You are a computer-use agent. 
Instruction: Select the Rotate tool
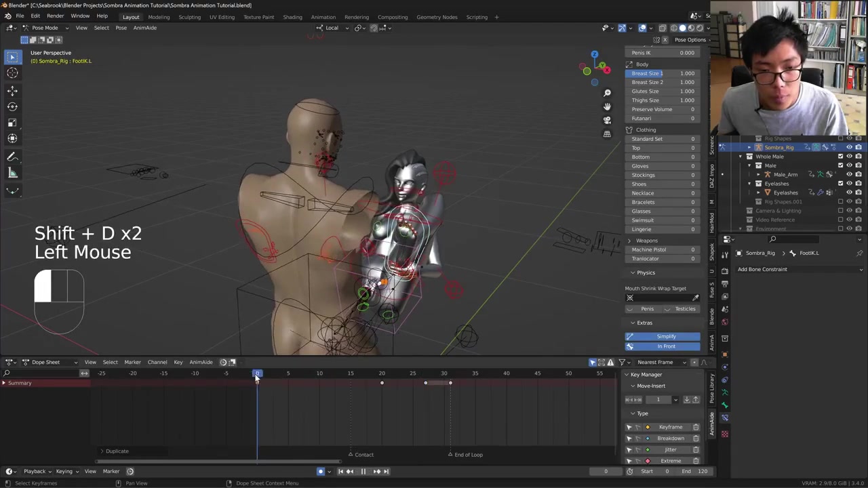click(x=12, y=106)
